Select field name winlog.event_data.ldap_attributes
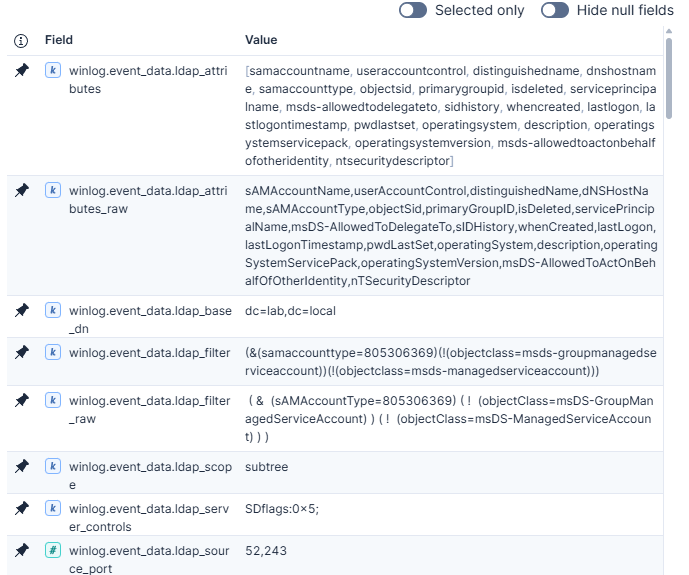689x575 pixels. [x=148, y=80]
